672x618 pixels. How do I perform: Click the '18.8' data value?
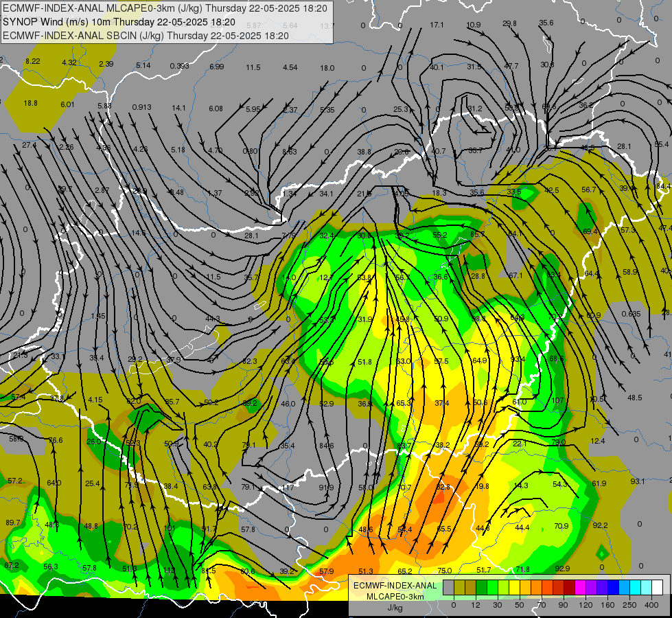point(30,104)
